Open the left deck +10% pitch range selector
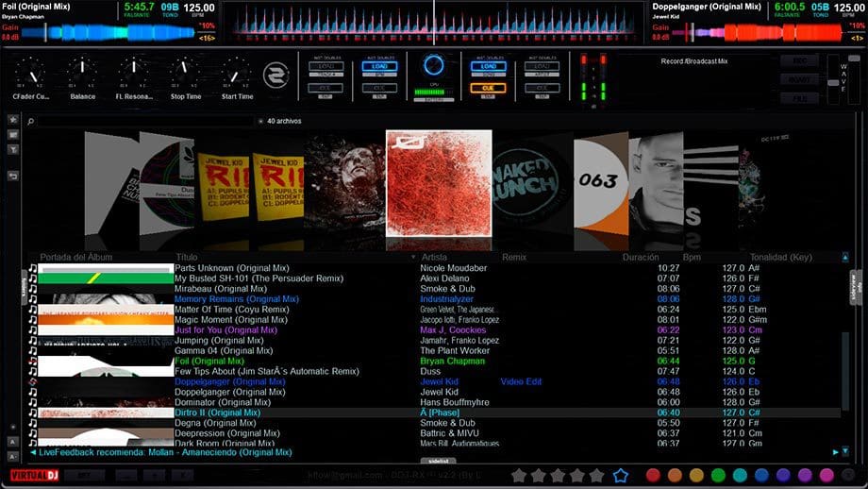This screenshot has height=489, width=868. [x=207, y=25]
